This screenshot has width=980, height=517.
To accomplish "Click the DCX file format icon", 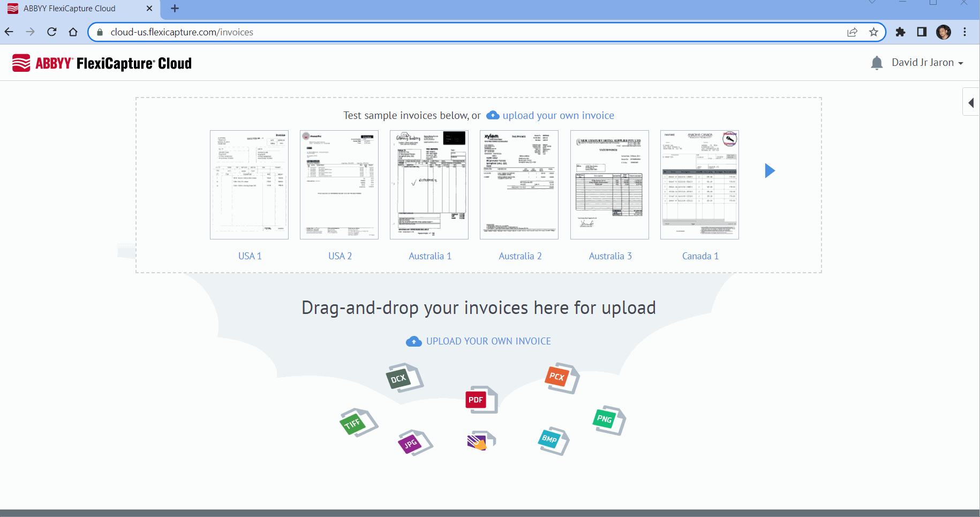I will click(x=404, y=378).
